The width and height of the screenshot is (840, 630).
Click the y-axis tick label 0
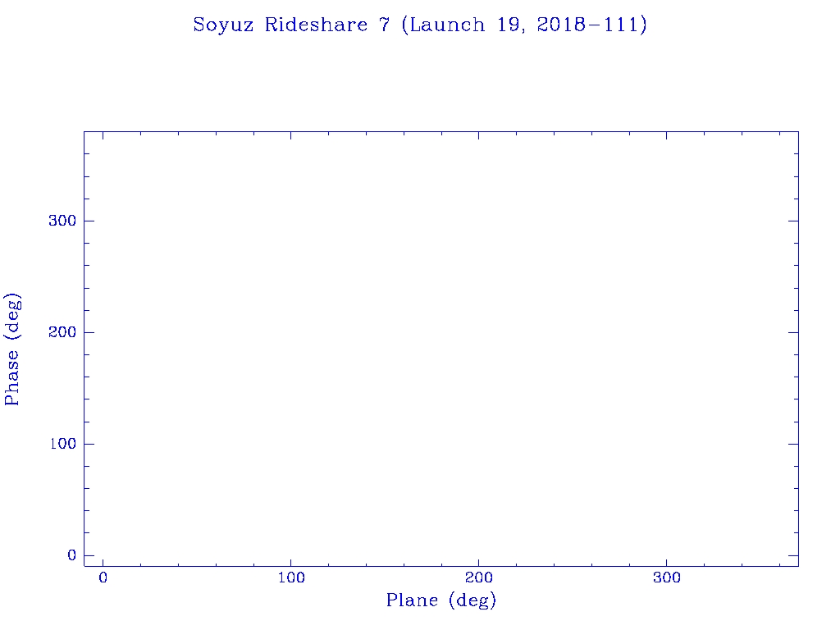[x=71, y=555]
